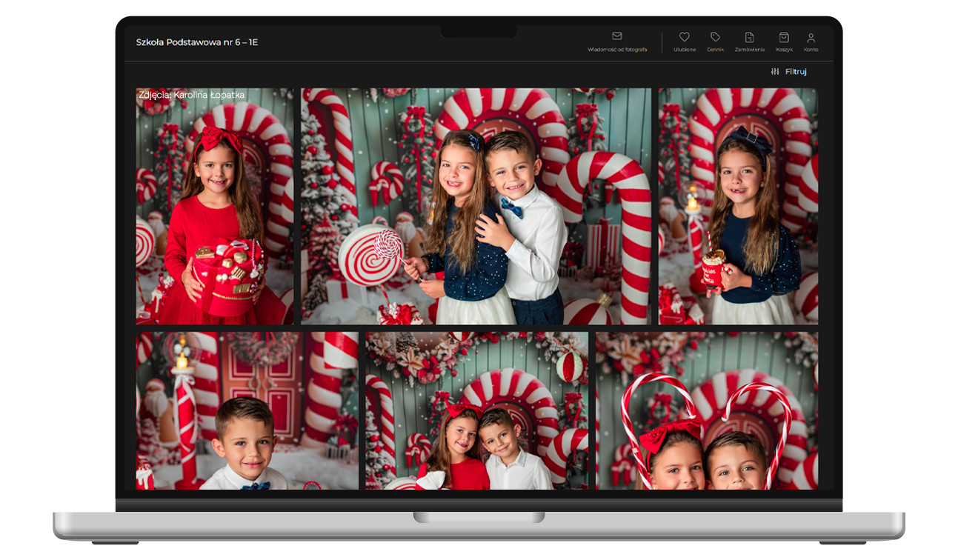
Task: View Zamówienia orders document icon
Action: [749, 37]
